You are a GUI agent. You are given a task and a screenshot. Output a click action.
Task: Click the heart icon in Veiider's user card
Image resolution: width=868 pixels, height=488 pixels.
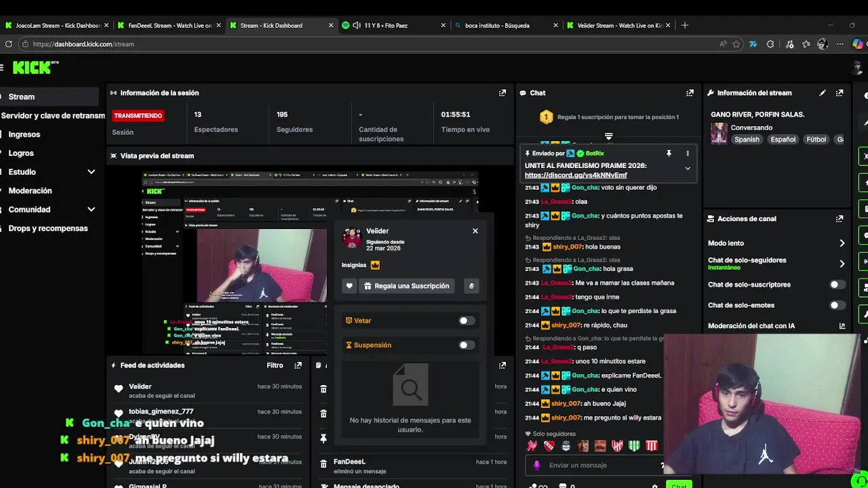(x=349, y=286)
